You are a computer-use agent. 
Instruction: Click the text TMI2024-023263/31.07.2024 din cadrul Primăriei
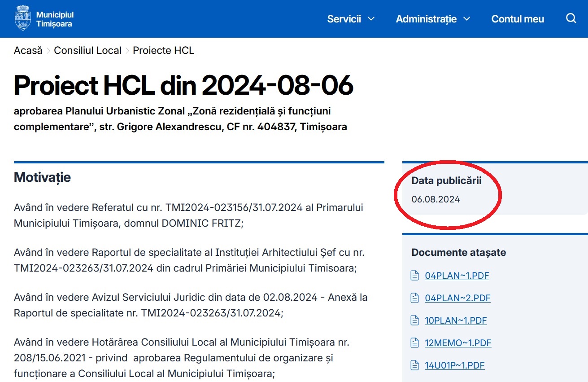click(x=185, y=268)
